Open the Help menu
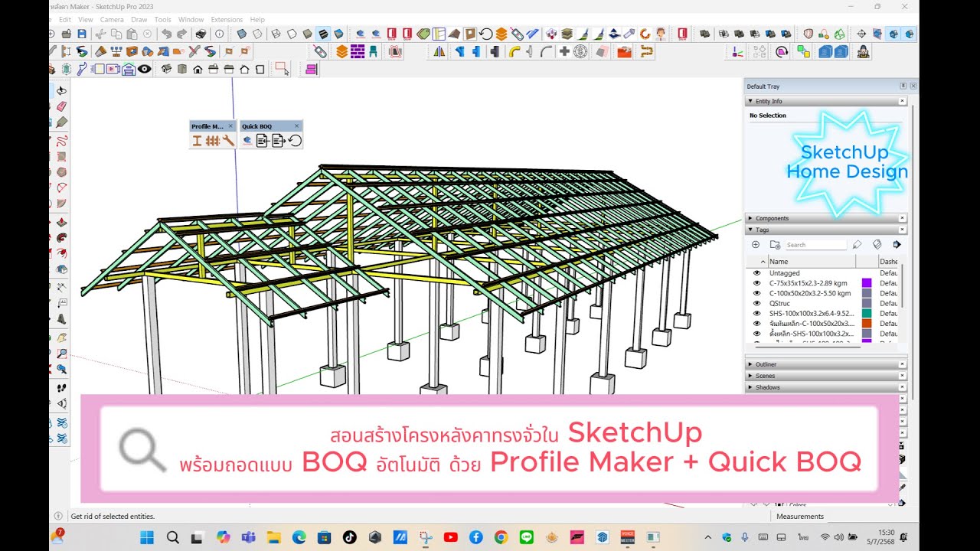980x551 pixels. (x=257, y=19)
